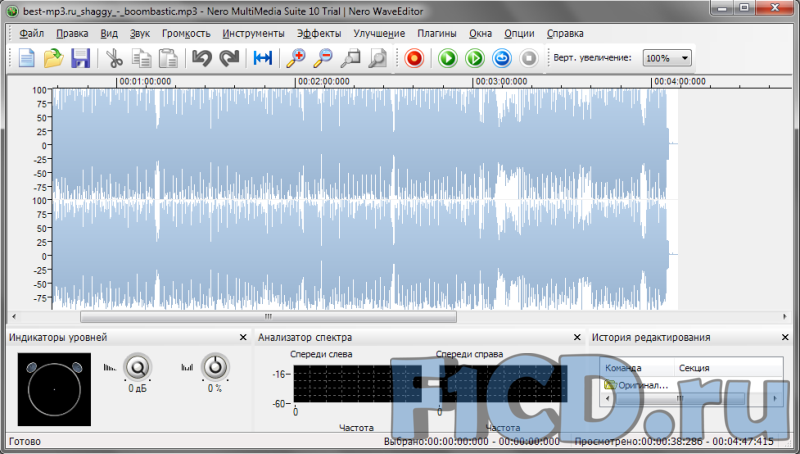Adjust the 0 дБ level knob
The image size is (800, 454).
(137, 367)
